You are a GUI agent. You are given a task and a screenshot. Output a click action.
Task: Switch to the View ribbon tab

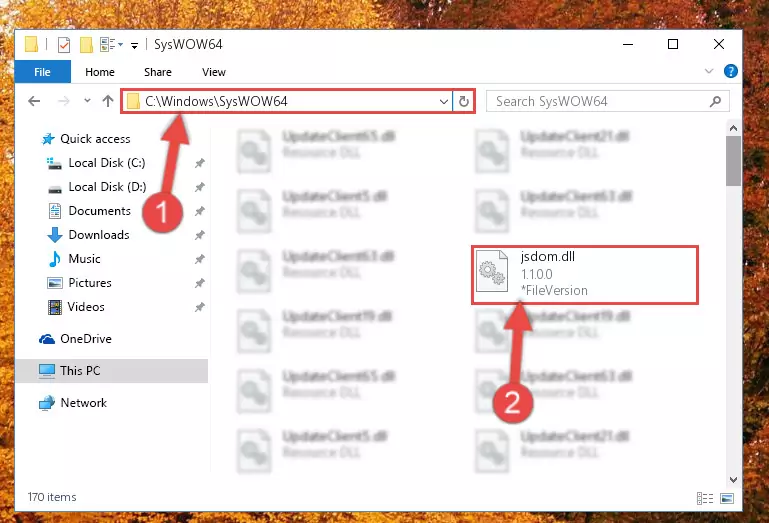click(214, 72)
